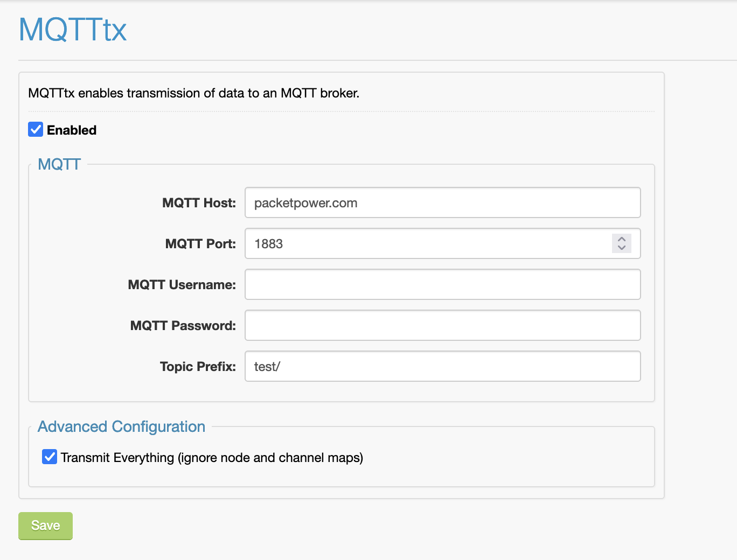Focus the MQTT Port number field
The image size is (737, 560).
point(426,244)
